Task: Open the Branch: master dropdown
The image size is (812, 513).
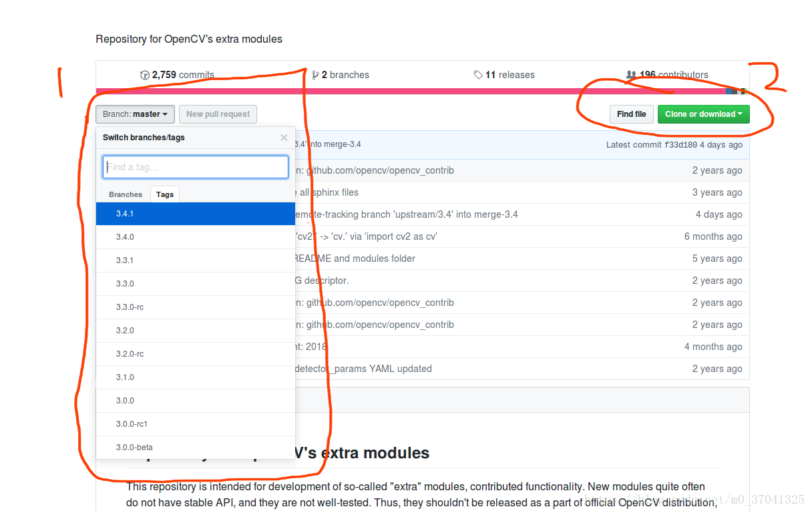Action: (x=136, y=114)
